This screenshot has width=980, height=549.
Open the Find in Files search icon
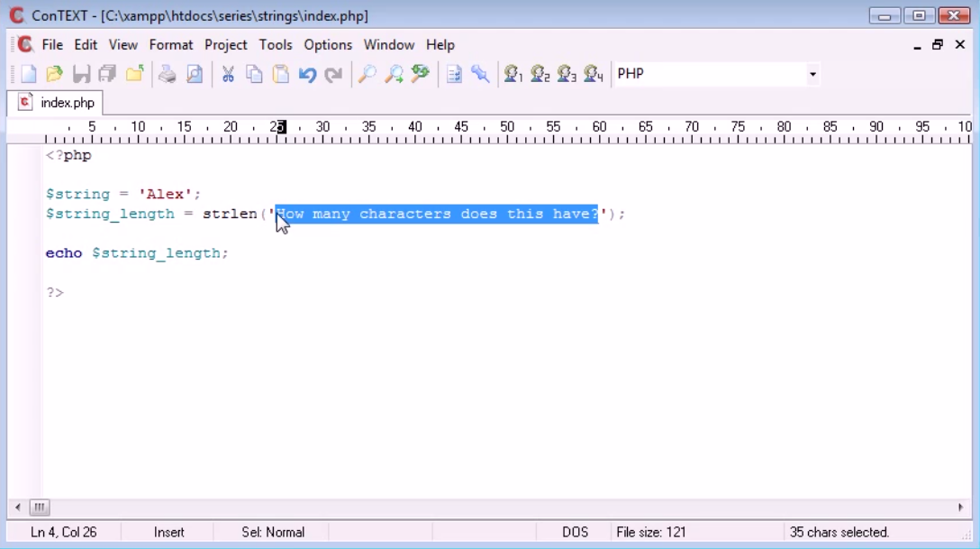(x=420, y=74)
